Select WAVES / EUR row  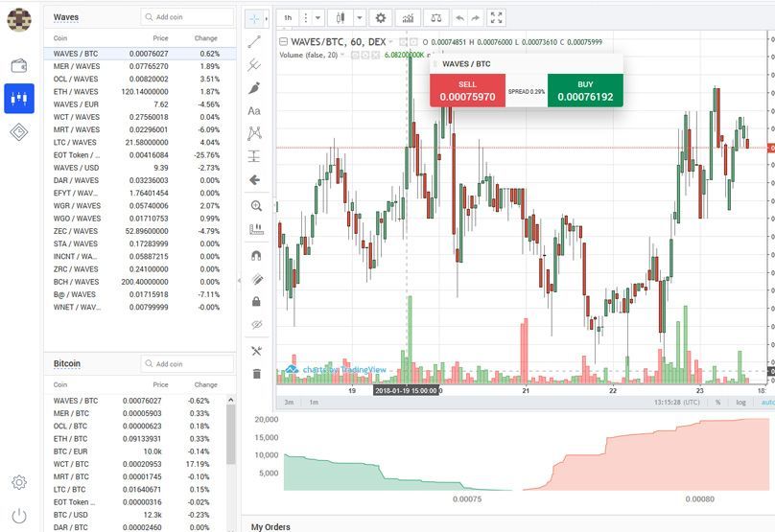139,104
